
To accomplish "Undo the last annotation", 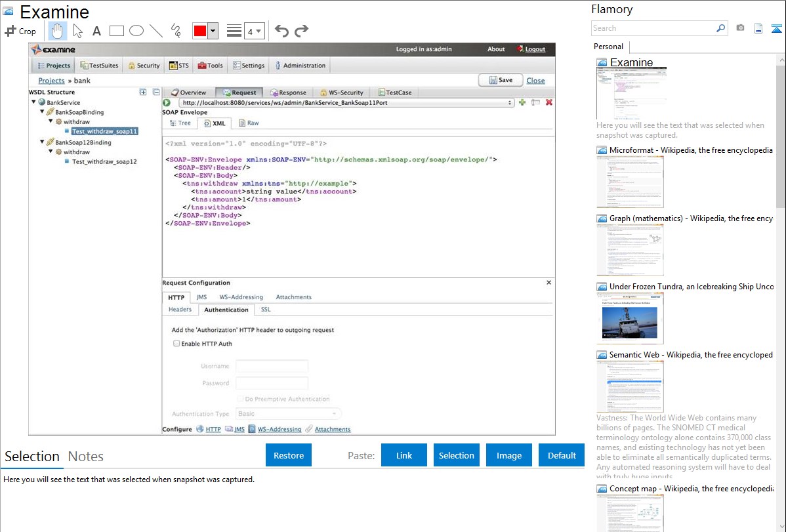I will point(281,31).
